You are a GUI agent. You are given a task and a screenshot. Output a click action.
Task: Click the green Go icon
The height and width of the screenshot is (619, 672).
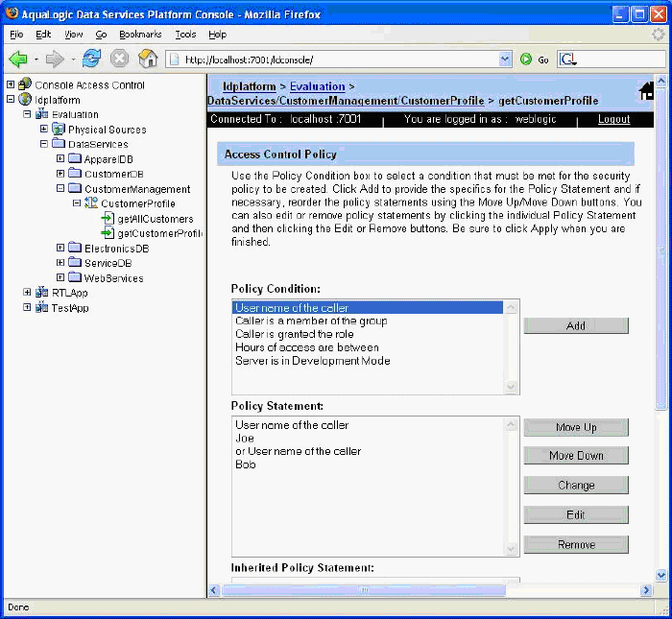click(526, 60)
